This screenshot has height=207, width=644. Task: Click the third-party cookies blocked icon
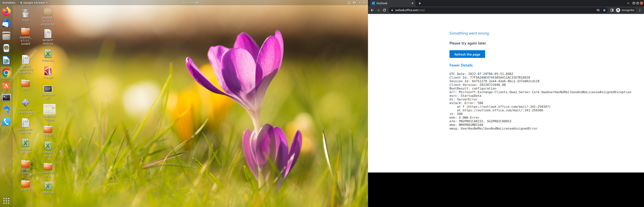coord(598,10)
